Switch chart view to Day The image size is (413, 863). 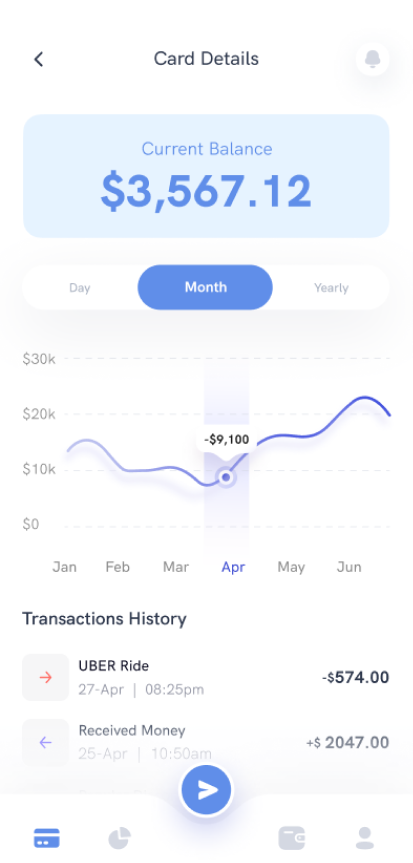[79, 288]
